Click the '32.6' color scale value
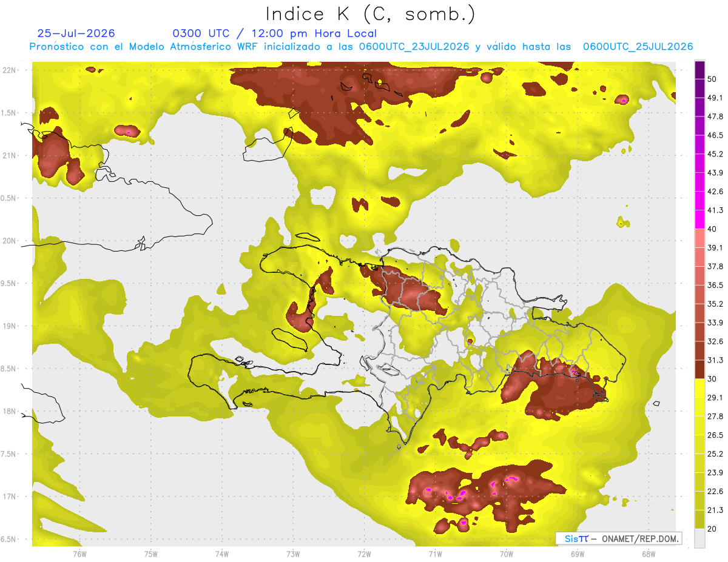Viewport: 728px width, 562px height. (715, 341)
